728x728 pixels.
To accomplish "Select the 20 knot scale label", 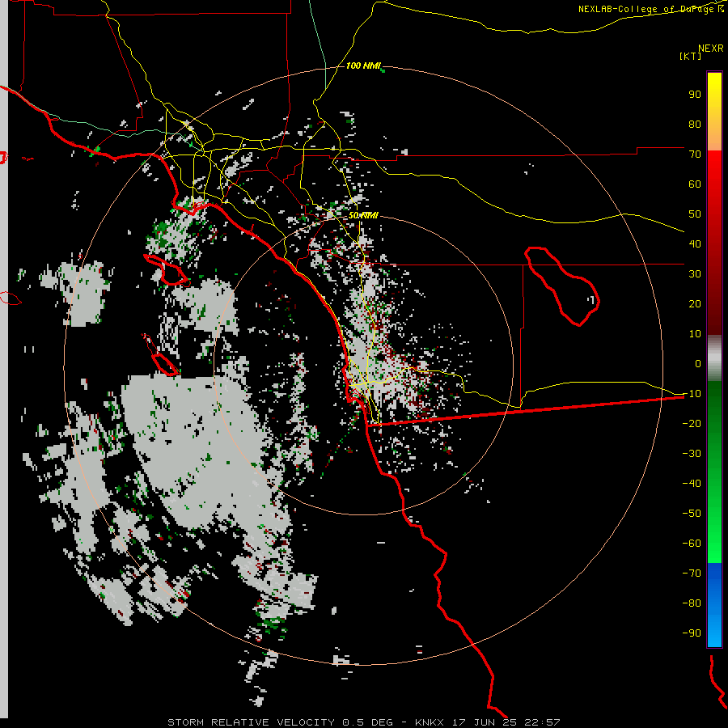I will pos(695,303).
